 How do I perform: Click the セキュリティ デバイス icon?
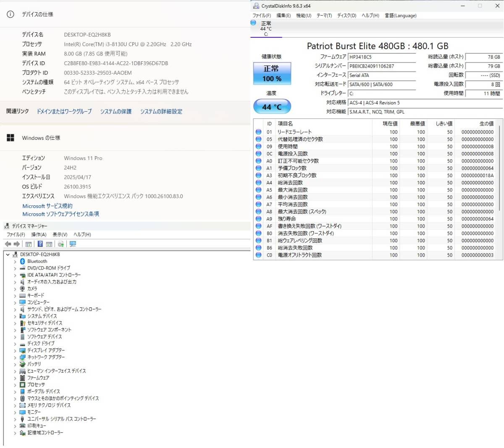coord(23,323)
